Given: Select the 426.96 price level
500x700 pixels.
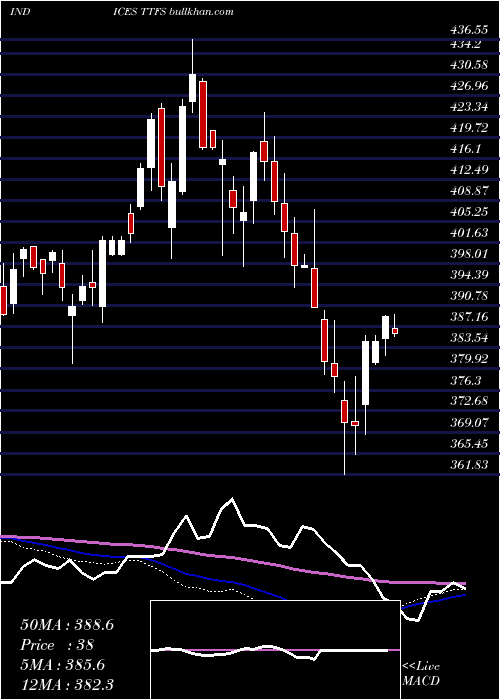Looking at the screenshot, I should (469, 86).
